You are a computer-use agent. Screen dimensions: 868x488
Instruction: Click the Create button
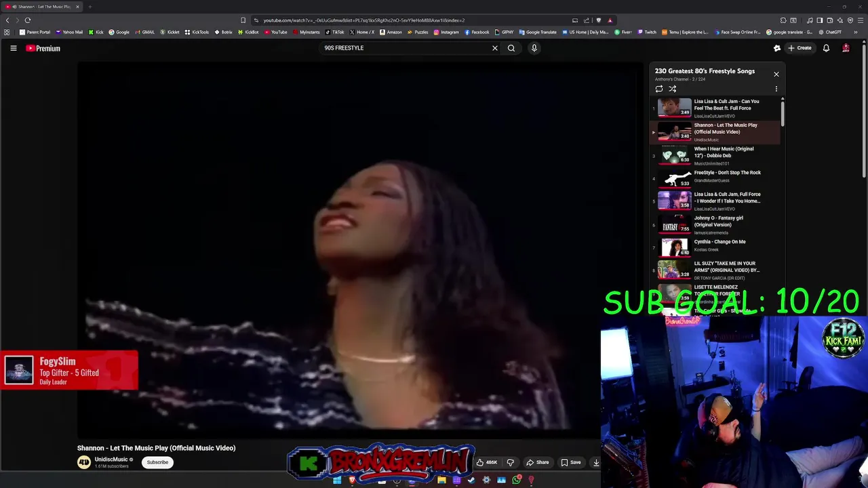tap(800, 48)
